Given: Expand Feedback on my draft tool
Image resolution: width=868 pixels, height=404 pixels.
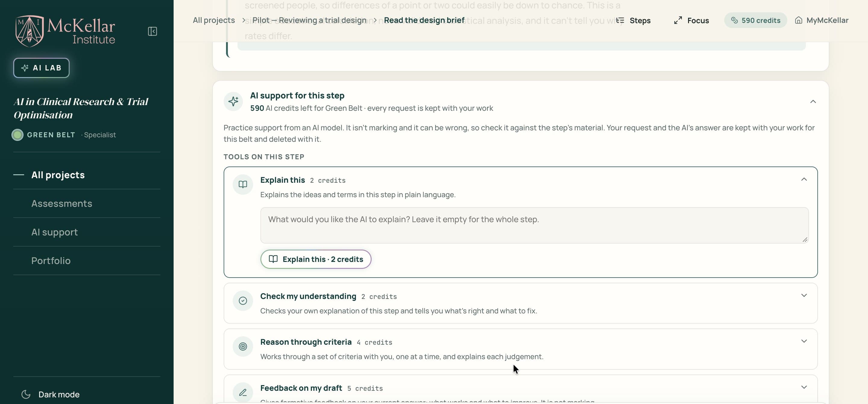Looking at the screenshot, I should click(x=804, y=387).
